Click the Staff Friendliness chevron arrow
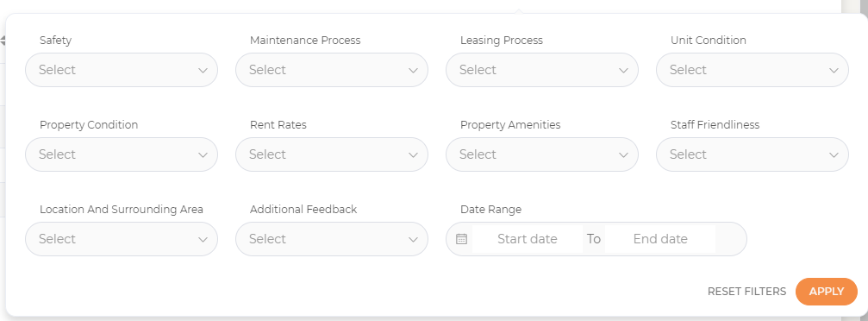The height and width of the screenshot is (321, 868). click(834, 154)
